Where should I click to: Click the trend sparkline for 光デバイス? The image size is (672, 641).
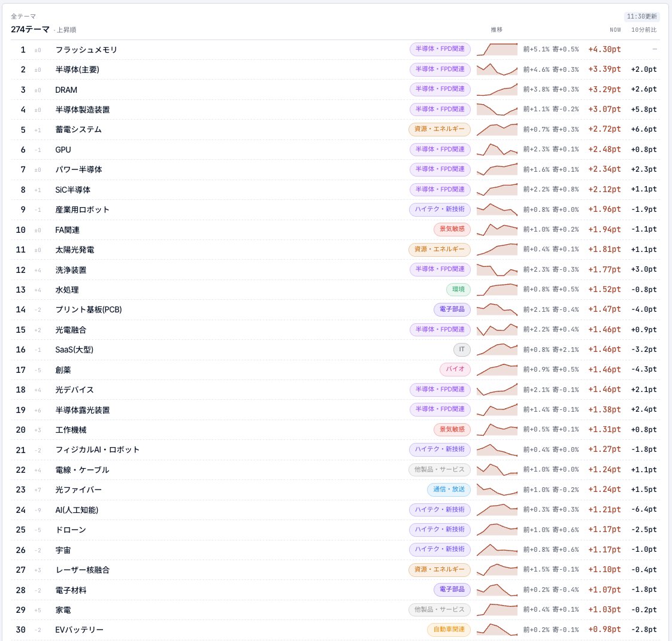[497, 390]
